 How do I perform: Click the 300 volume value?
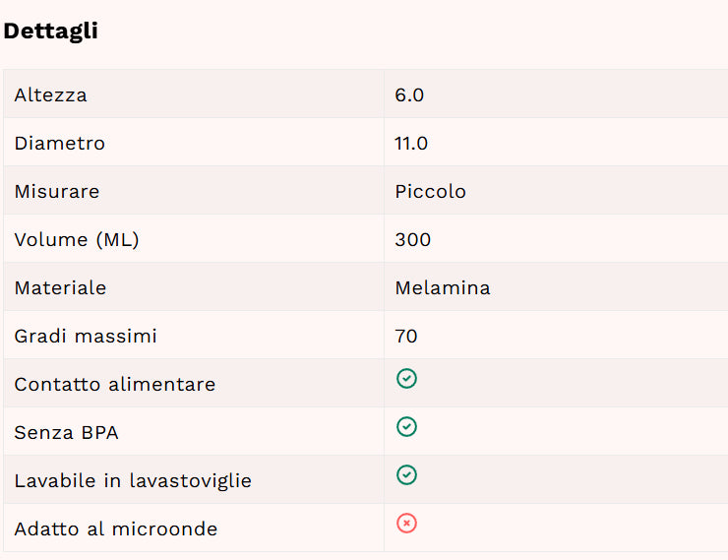coord(413,240)
